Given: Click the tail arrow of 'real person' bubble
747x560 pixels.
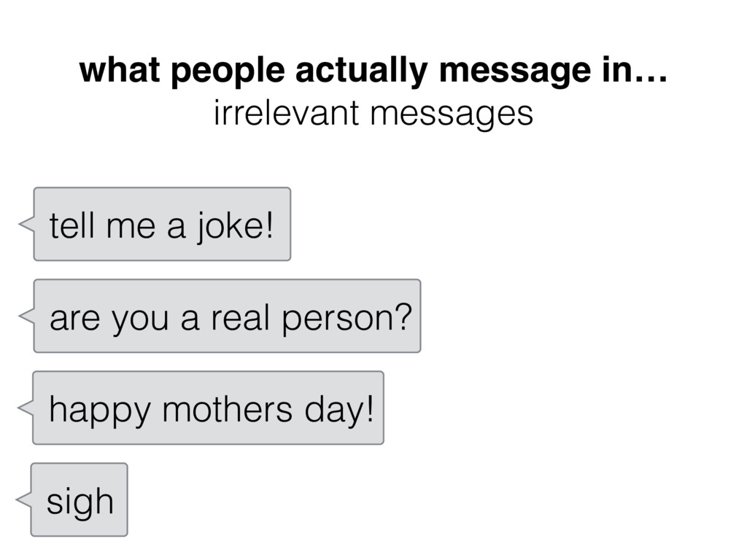Looking at the screenshot, I should pyautogui.click(x=26, y=316).
